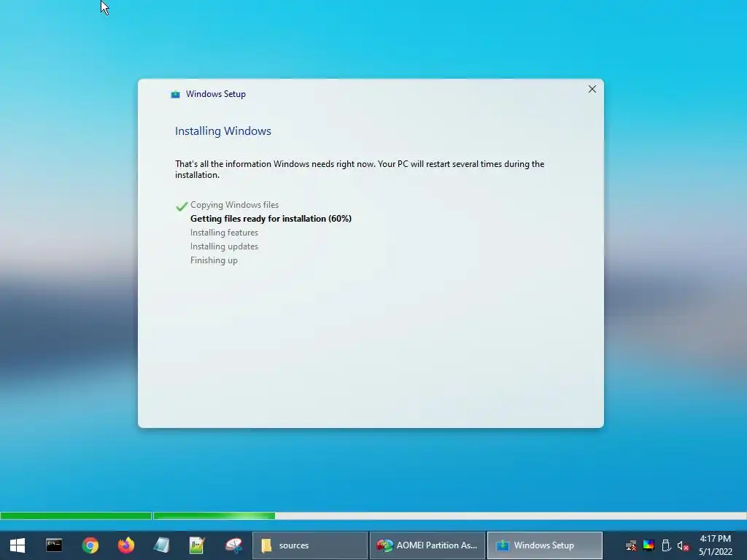Click the first completed green progress bar

(76, 516)
